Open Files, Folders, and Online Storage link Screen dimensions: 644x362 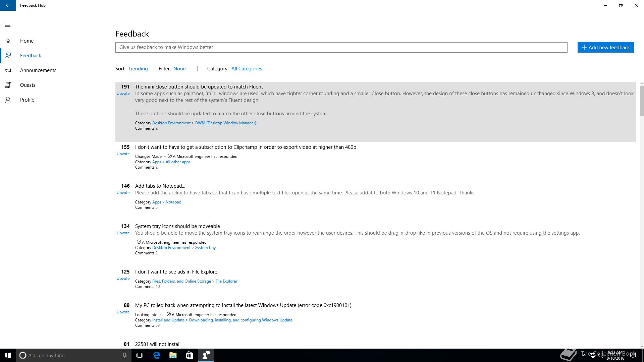click(181, 281)
